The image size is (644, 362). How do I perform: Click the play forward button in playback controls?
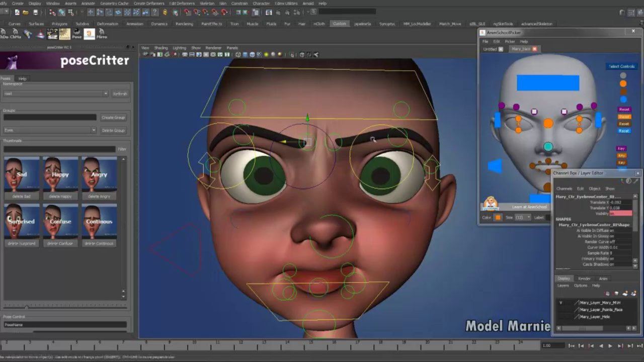pyautogui.click(x=610, y=346)
